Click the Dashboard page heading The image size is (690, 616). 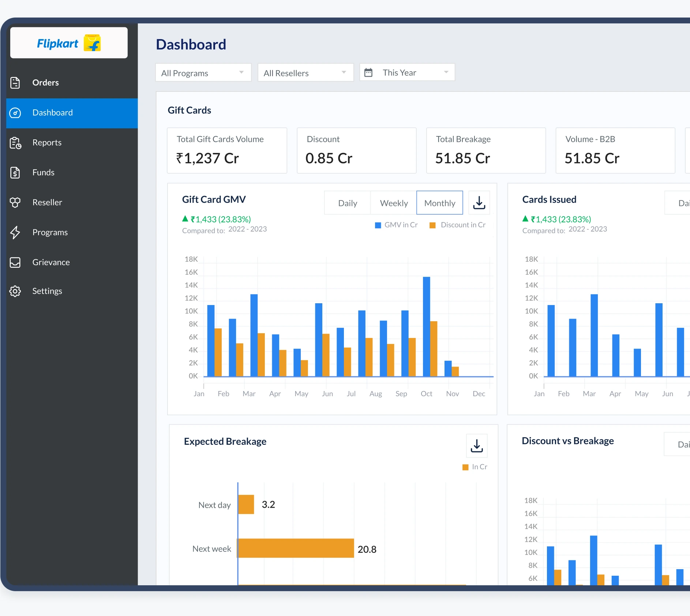(191, 45)
